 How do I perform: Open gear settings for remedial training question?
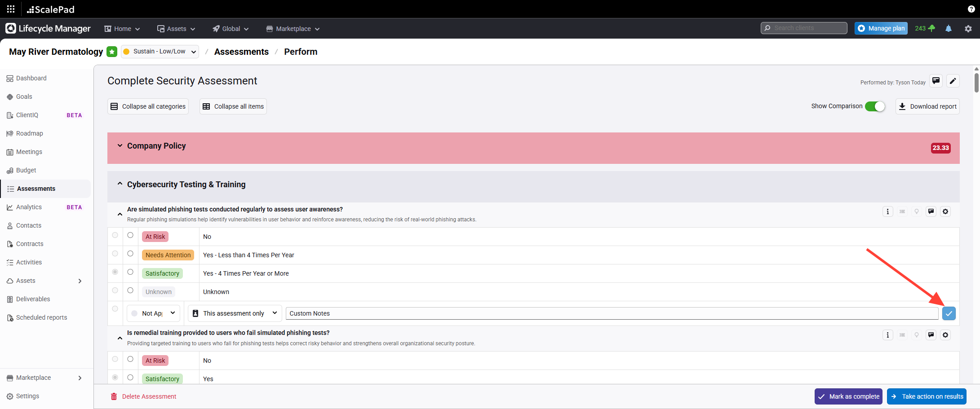click(x=945, y=335)
